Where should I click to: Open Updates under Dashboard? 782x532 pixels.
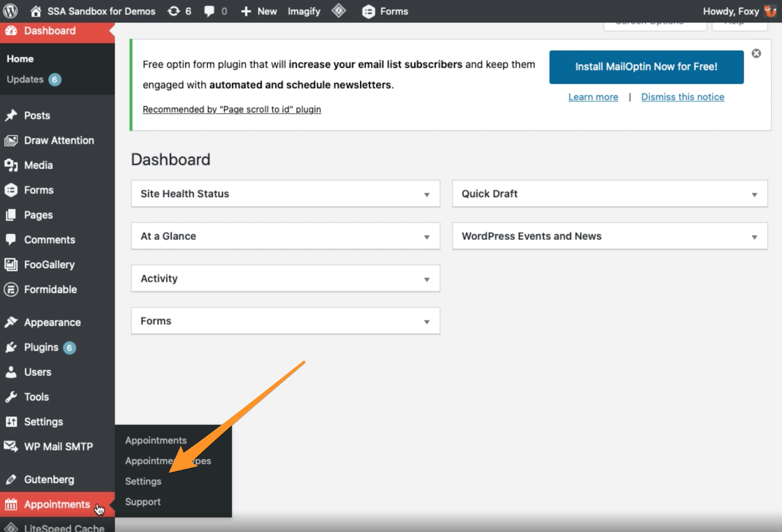point(25,79)
